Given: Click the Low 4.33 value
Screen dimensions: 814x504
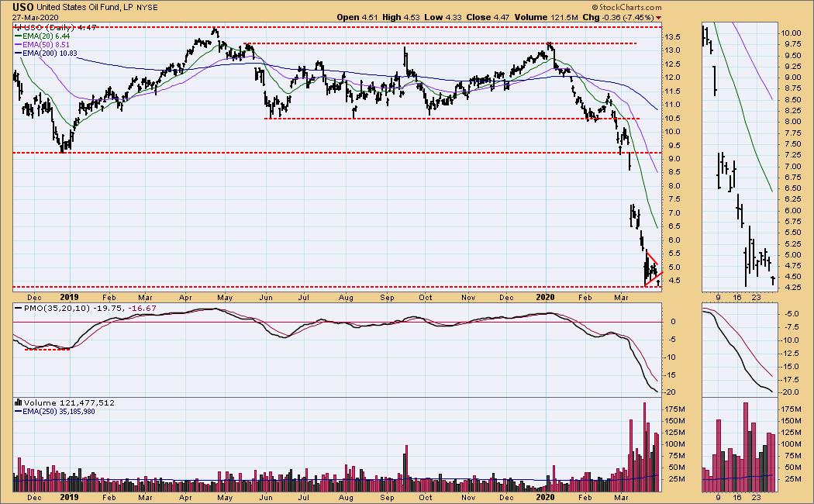Looking at the screenshot, I should 443,17.
